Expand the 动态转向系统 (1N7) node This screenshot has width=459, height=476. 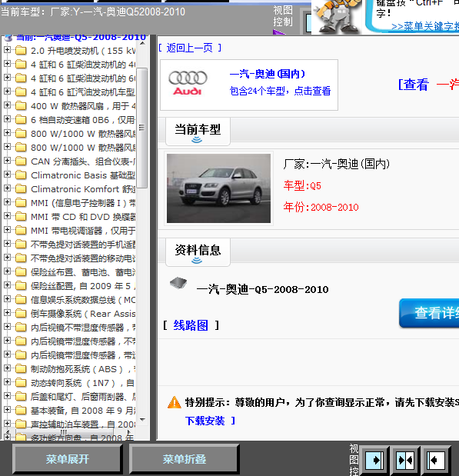coord(7,382)
